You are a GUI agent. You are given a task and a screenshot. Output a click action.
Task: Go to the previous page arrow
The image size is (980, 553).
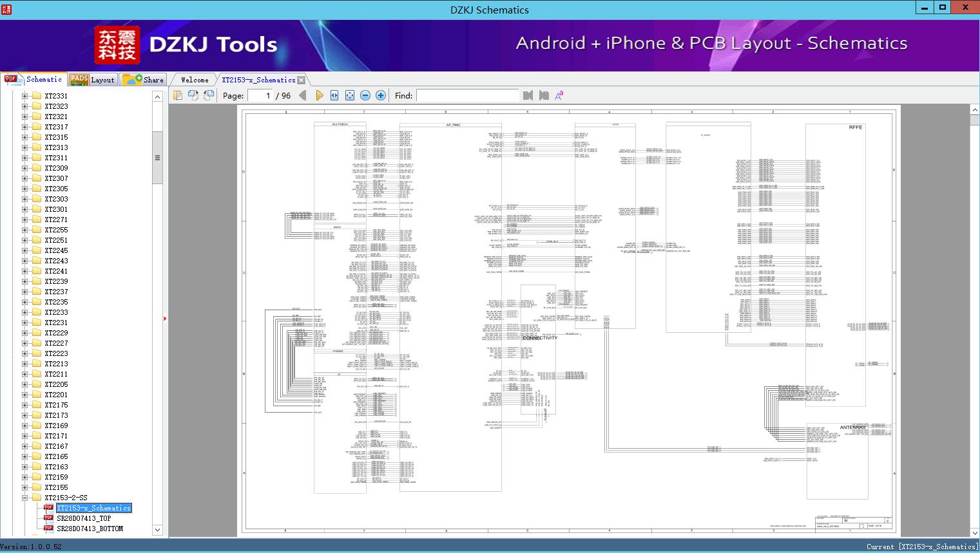302,95
